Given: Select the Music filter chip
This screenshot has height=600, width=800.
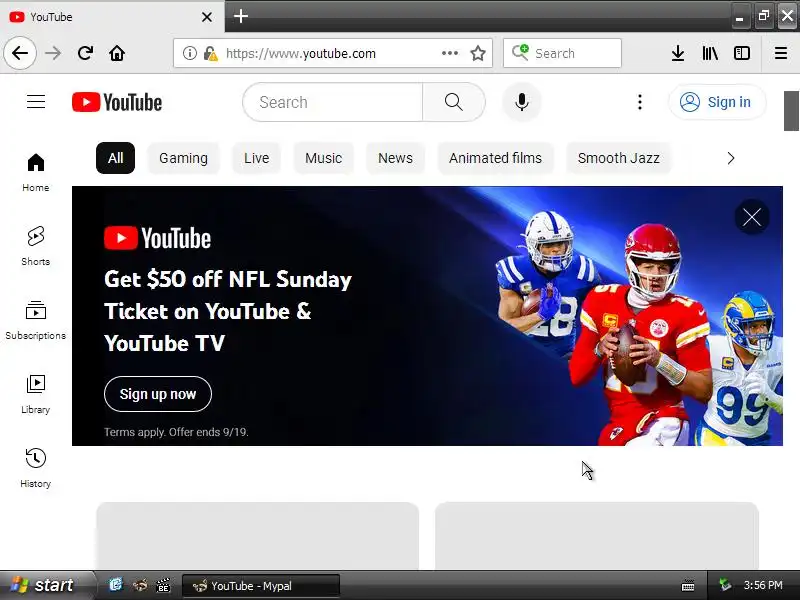Looking at the screenshot, I should point(323,158).
